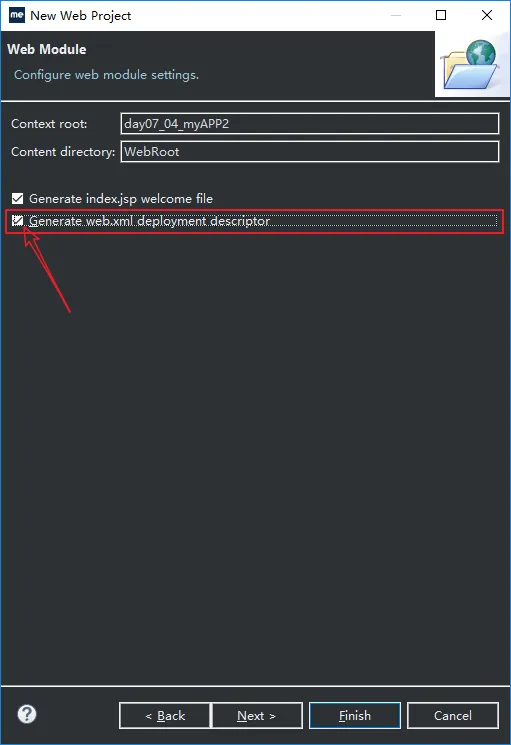Image resolution: width=511 pixels, height=745 pixels.
Task: Click the 'Web Module' heading
Action: pos(47,49)
